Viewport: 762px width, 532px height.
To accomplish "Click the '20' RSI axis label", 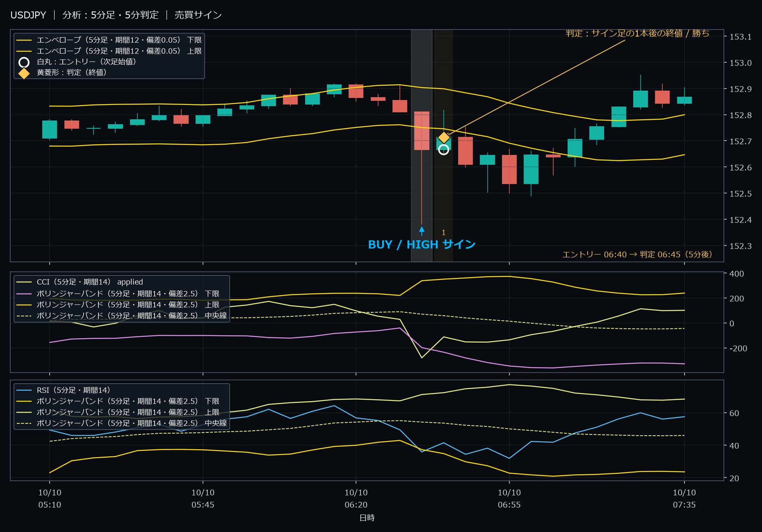I will (734, 478).
